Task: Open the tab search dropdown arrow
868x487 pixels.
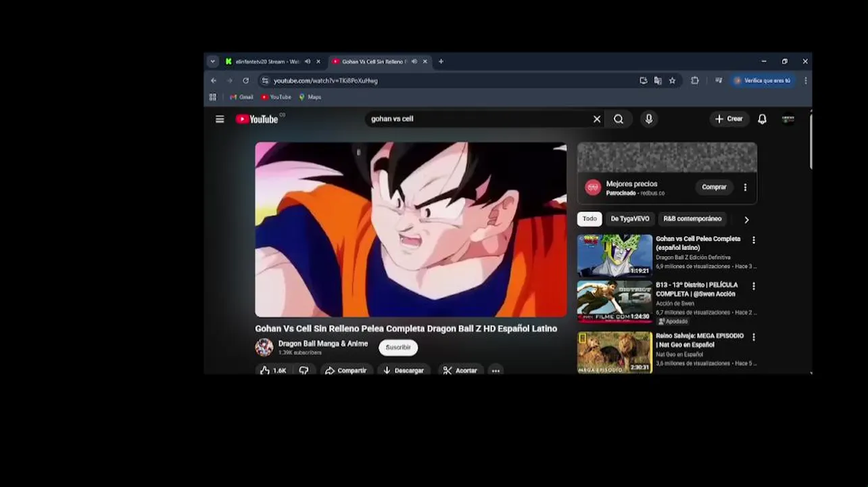Action: [212, 62]
